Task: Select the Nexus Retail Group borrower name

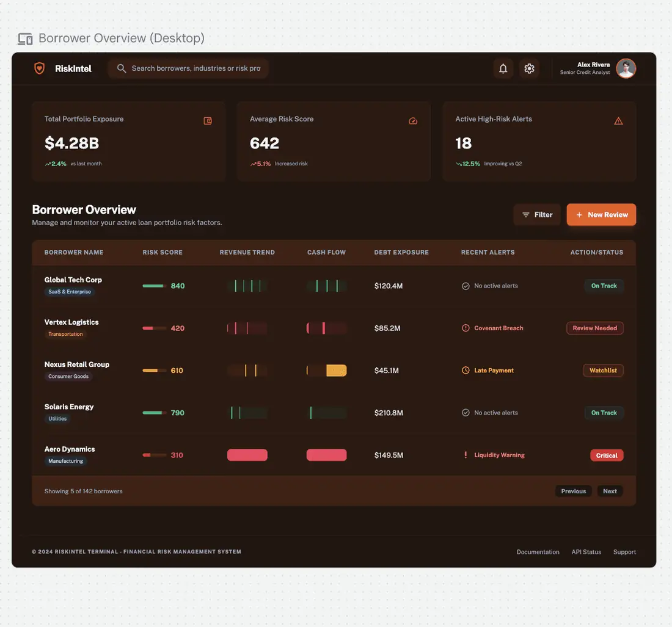Action: click(x=77, y=364)
